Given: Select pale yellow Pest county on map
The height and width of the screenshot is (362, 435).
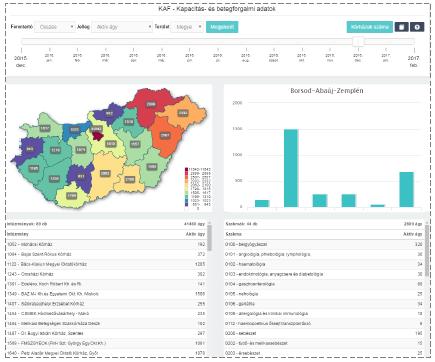Looking at the screenshot, I should (x=111, y=144).
